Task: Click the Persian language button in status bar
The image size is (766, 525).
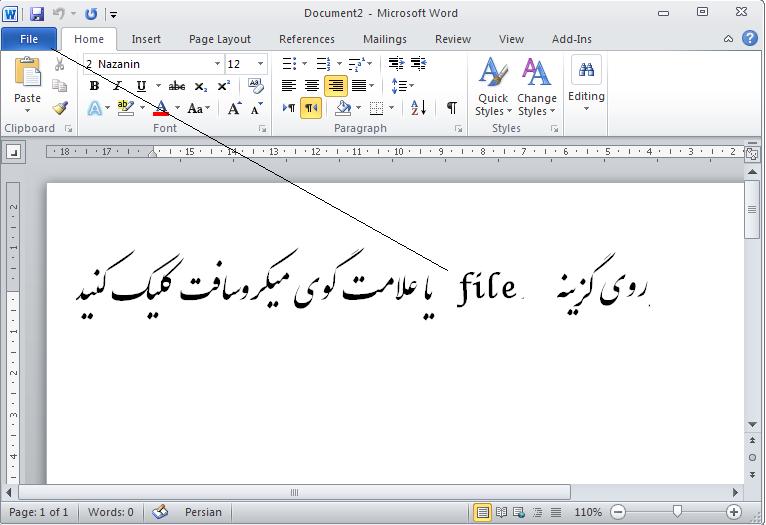Action: 203,512
